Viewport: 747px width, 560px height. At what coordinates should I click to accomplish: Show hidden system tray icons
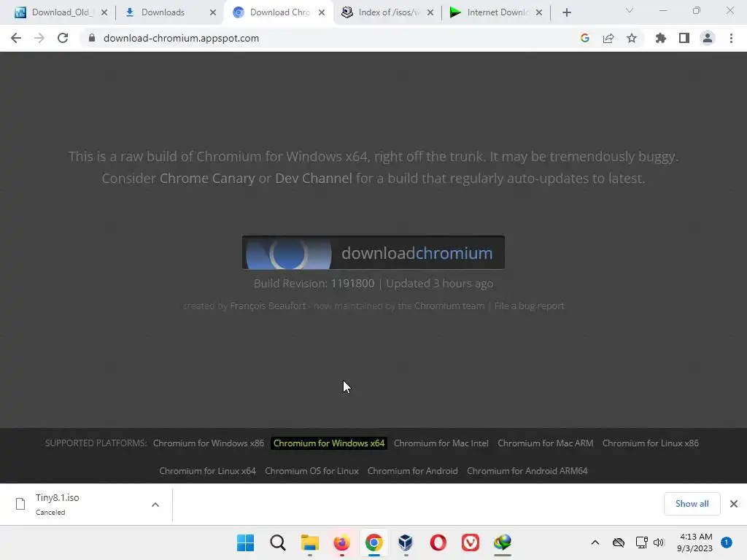pyautogui.click(x=595, y=542)
